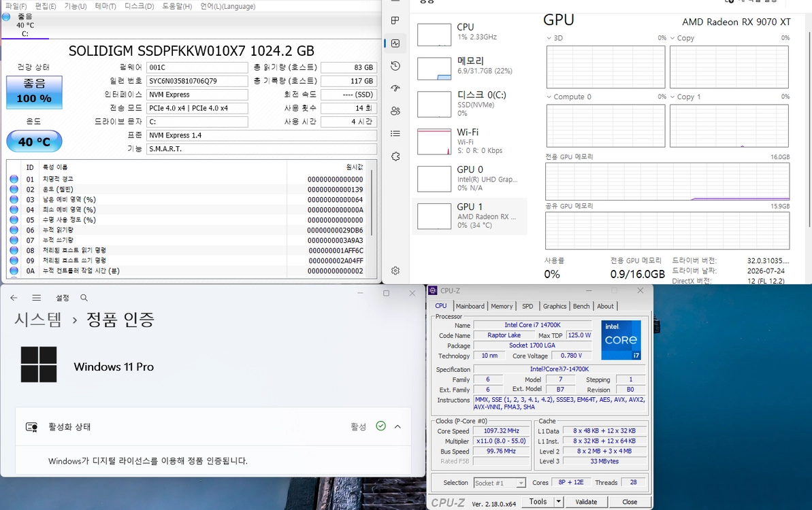Open Processes page in Task Manager sidebar
Image resolution: width=812 pixels, height=510 pixels.
coord(395,20)
